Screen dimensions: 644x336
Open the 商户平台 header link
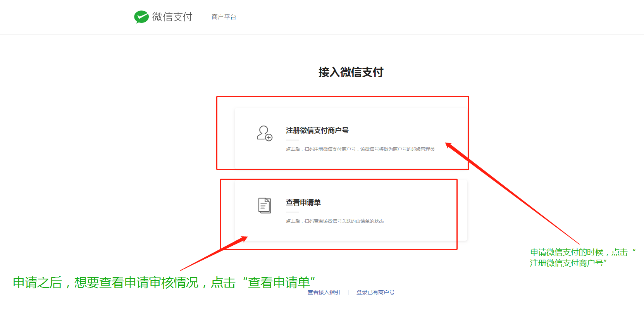(x=224, y=17)
